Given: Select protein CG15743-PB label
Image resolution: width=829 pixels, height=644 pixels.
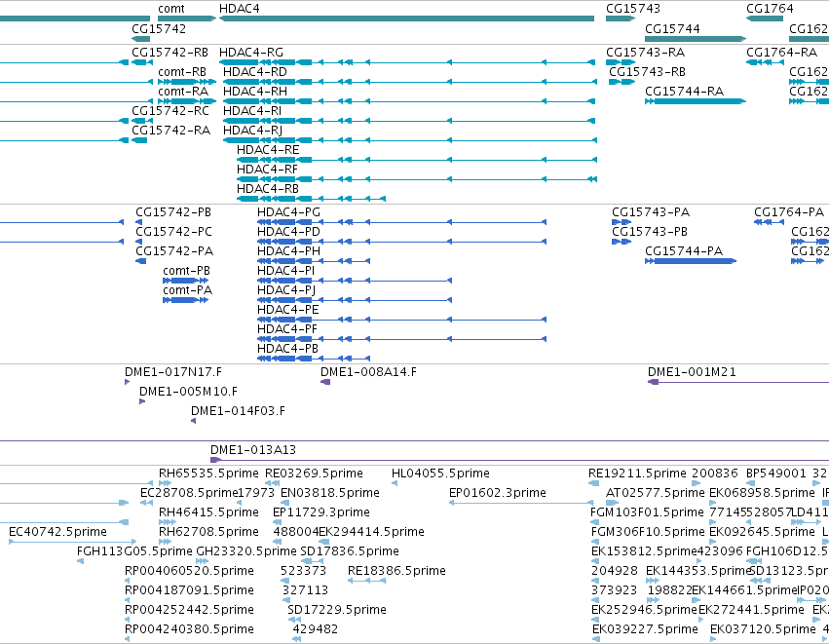Looking at the screenshot, I should [x=650, y=232].
